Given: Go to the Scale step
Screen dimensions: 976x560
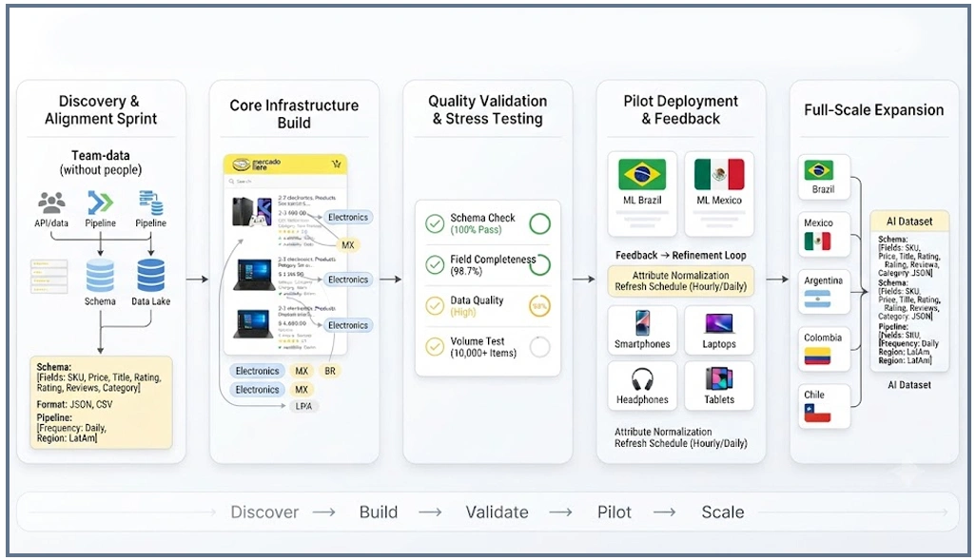Looking at the screenshot, I should pyautogui.click(x=723, y=512).
